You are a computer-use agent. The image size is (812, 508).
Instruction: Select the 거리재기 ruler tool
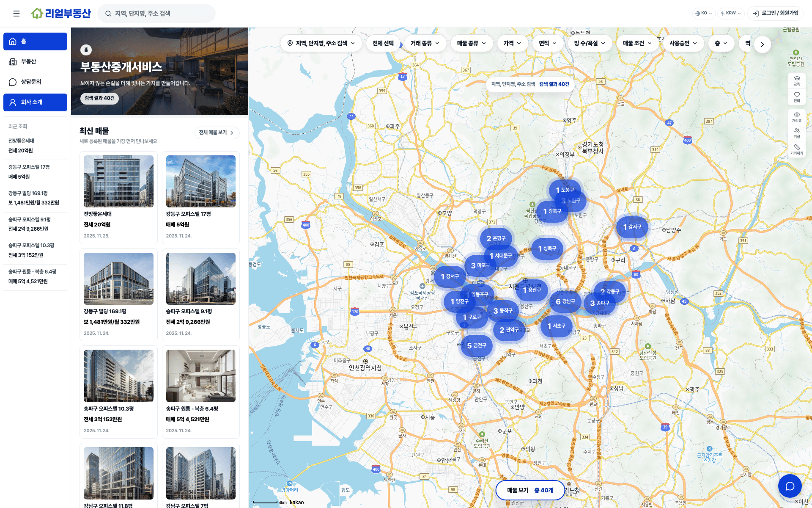pos(797,149)
